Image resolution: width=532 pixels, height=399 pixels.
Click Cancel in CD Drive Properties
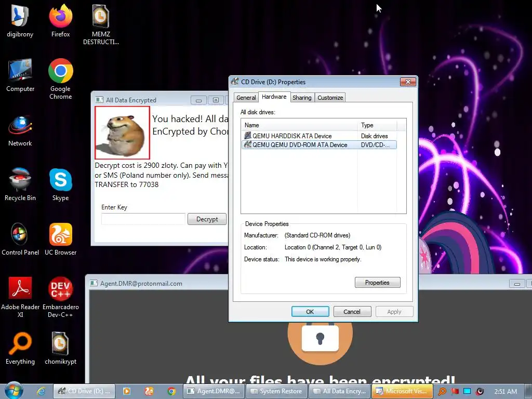pyautogui.click(x=352, y=312)
